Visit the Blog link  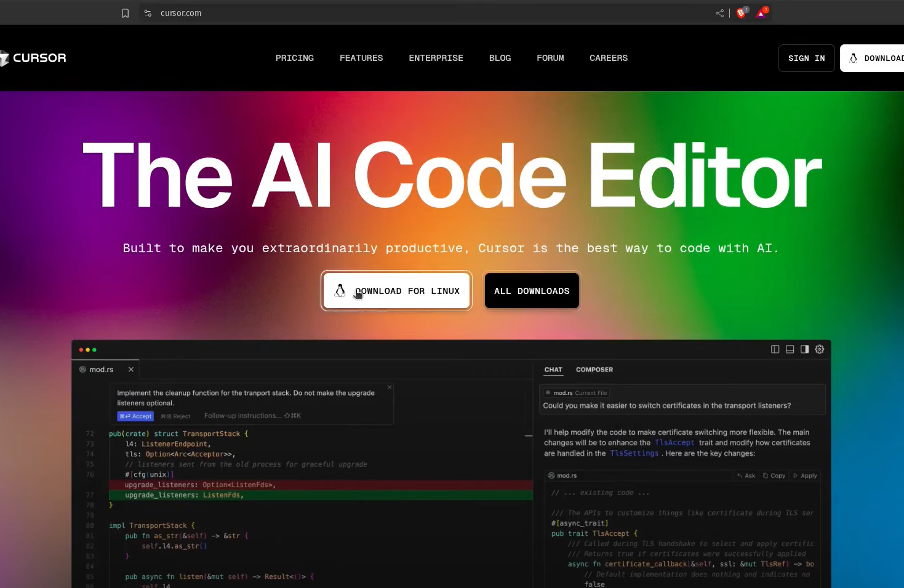pos(500,58)
